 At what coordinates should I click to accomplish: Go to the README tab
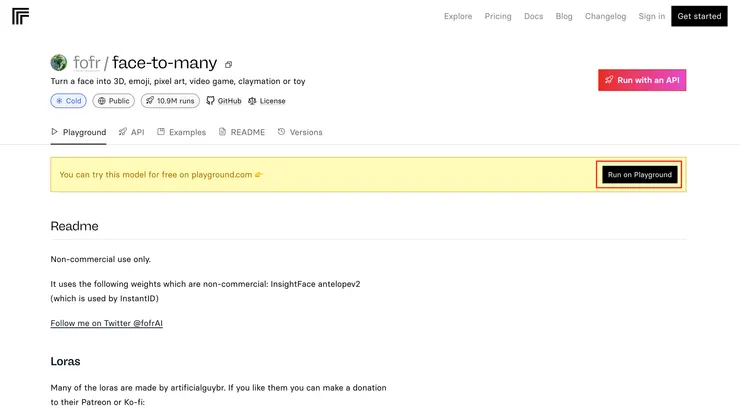point(241,132)
